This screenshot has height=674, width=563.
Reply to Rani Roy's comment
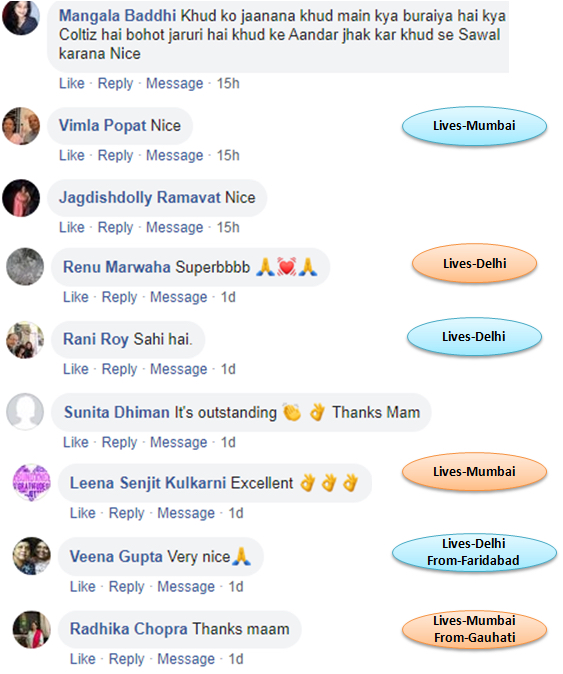pyautogui.click(x=119, y=369)
